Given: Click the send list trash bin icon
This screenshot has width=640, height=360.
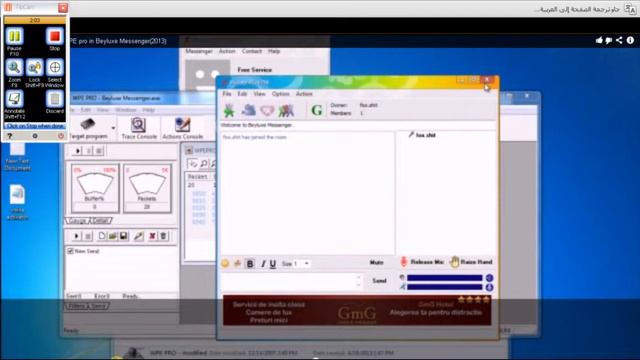Looking at the screenshot, I should (x=163, y=236).
